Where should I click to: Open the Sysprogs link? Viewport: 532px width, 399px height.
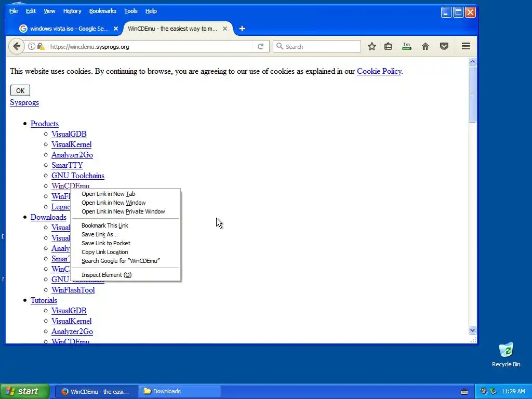[24, 102]
